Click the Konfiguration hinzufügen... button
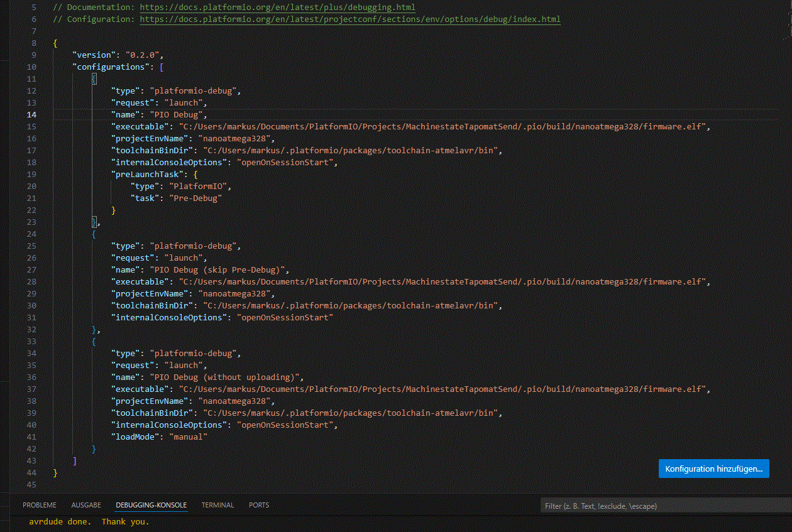The width and height of the screenshot is (792, 532). coord(713,469)
